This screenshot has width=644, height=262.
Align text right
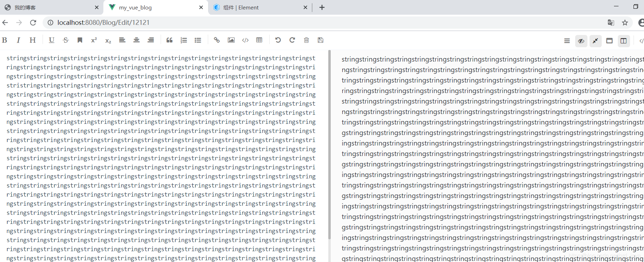point(151,40)
